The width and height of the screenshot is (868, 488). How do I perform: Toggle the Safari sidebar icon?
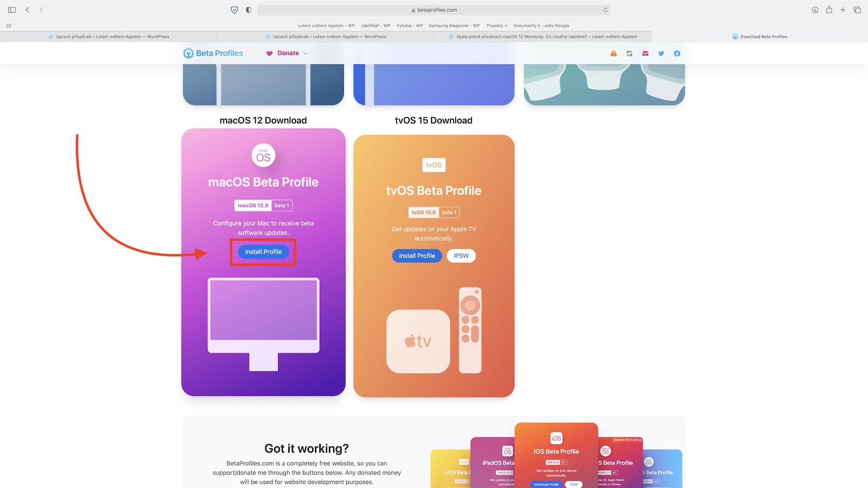click(x=12, y=10)
